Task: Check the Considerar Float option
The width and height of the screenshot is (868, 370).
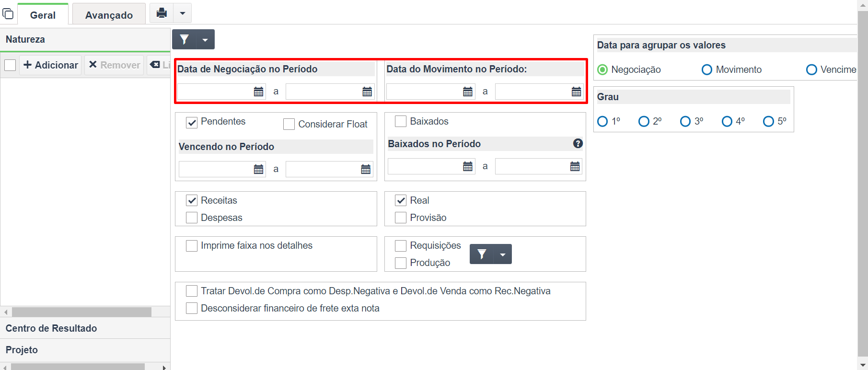Action: tap(289, 124)
